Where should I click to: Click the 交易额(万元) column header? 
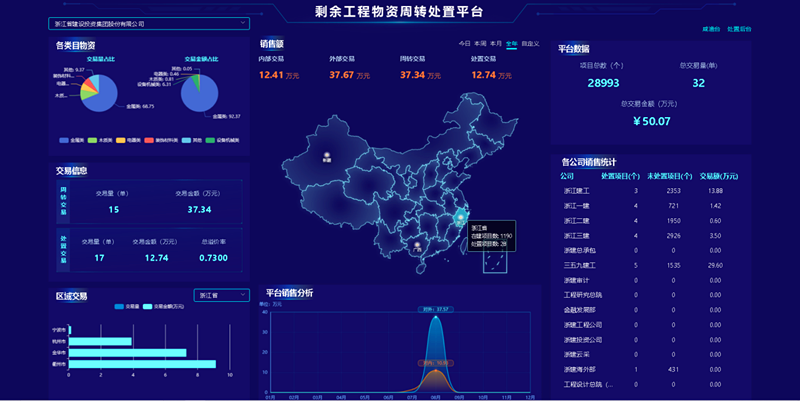pos(718,176)
